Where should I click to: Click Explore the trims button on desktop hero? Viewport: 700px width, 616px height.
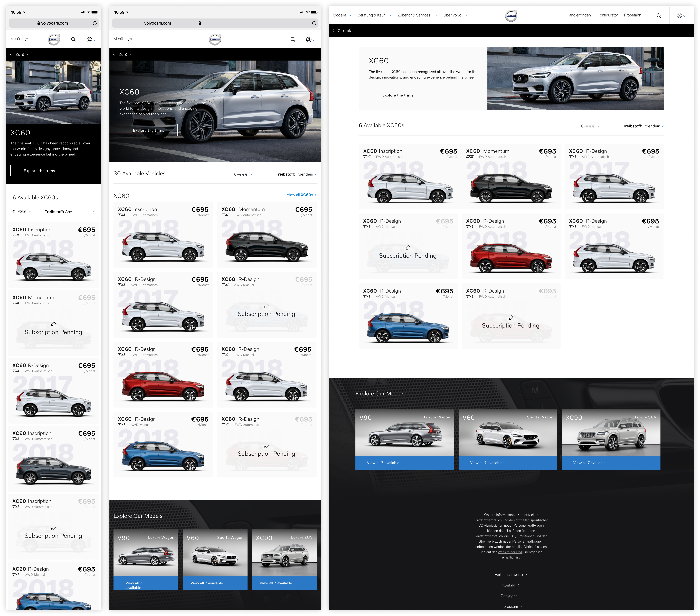(x=398, y=95)
